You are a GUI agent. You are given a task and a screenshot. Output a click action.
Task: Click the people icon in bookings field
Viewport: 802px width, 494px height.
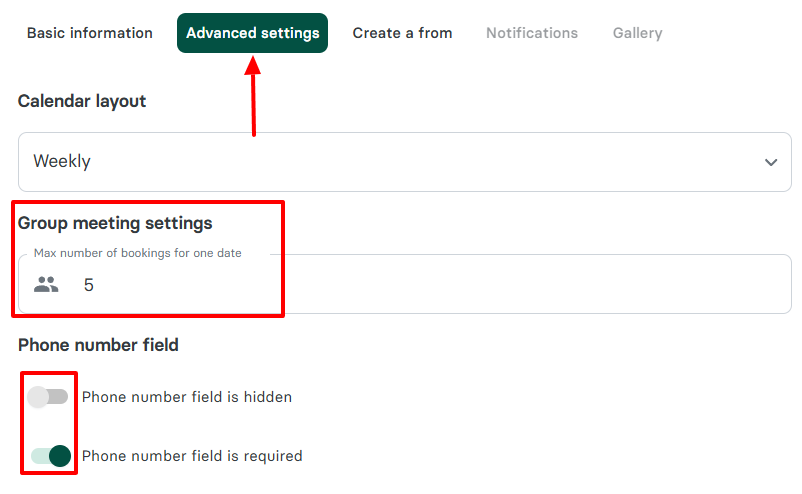click(x=46, y=285)
